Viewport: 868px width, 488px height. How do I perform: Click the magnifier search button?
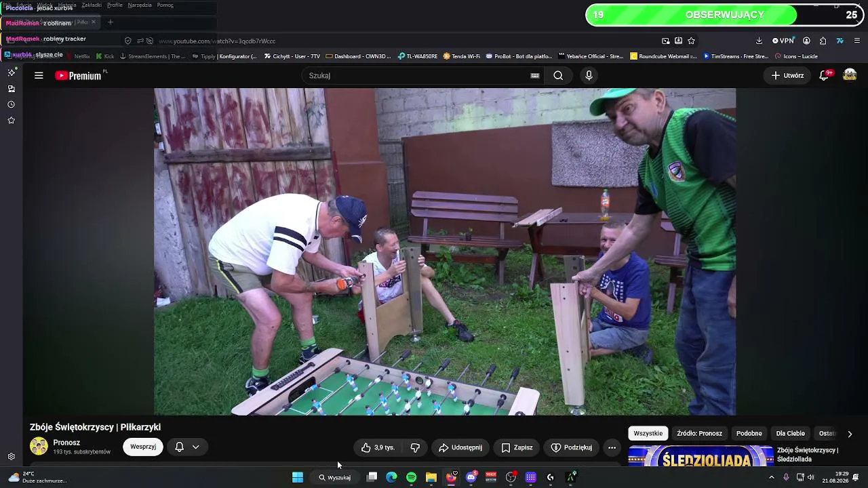[558, 75]
